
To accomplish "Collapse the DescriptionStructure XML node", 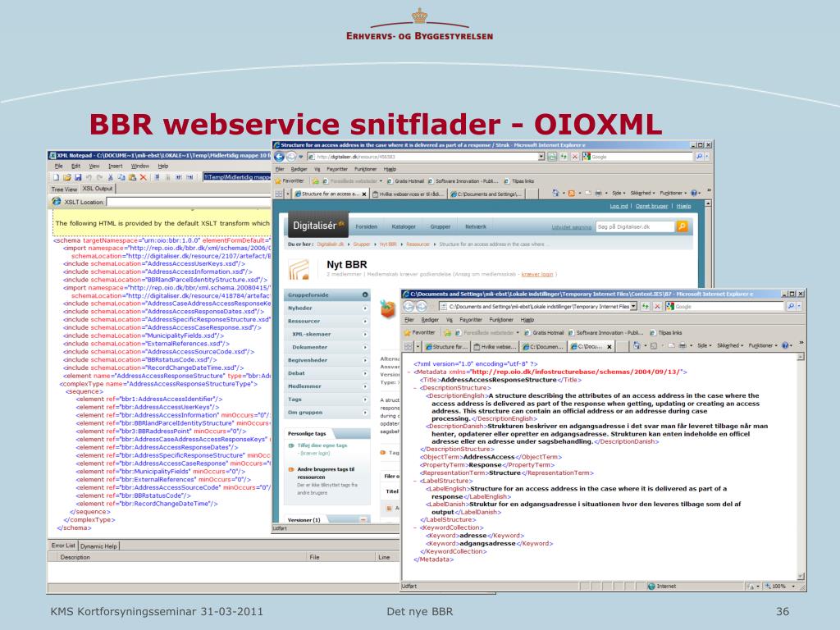I will pos(416,388).
